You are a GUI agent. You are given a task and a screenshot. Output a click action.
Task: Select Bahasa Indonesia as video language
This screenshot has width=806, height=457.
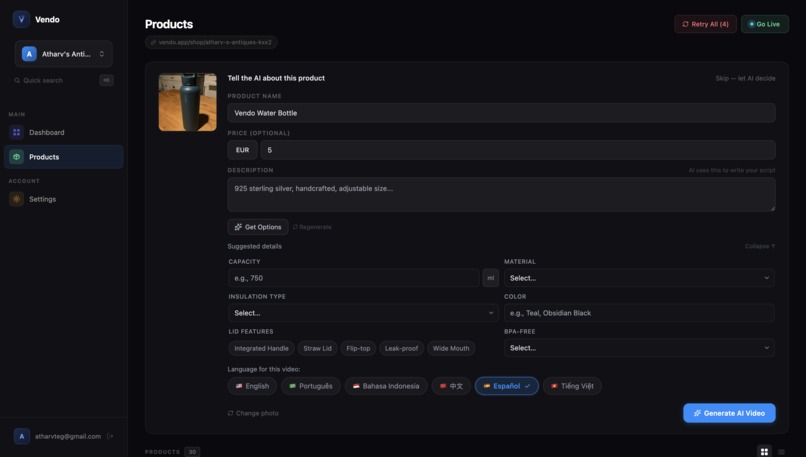click(386, 386)
